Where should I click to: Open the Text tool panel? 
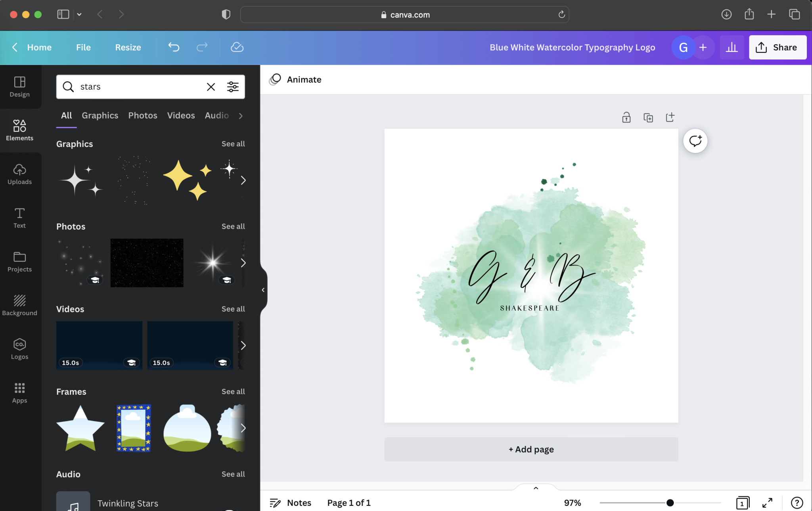19,218
